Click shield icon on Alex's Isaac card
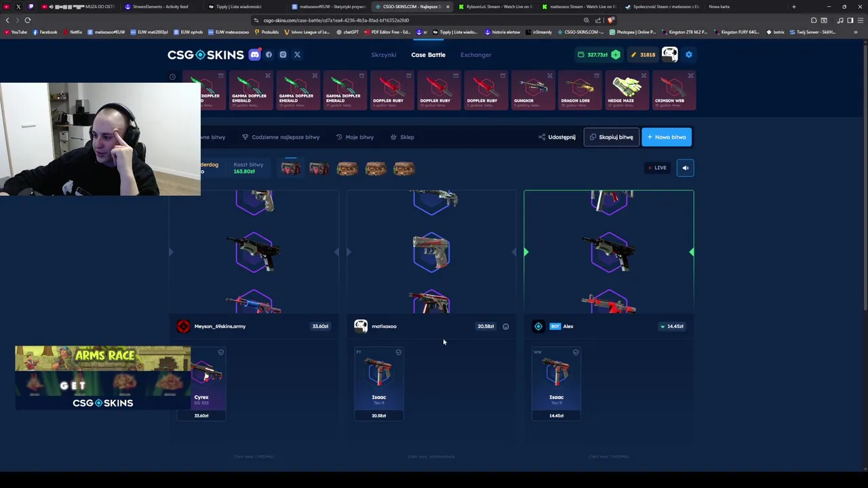Image resolution: width=868 pixels, height=488 pixels. pyautogui.click(x=576, y=352)
